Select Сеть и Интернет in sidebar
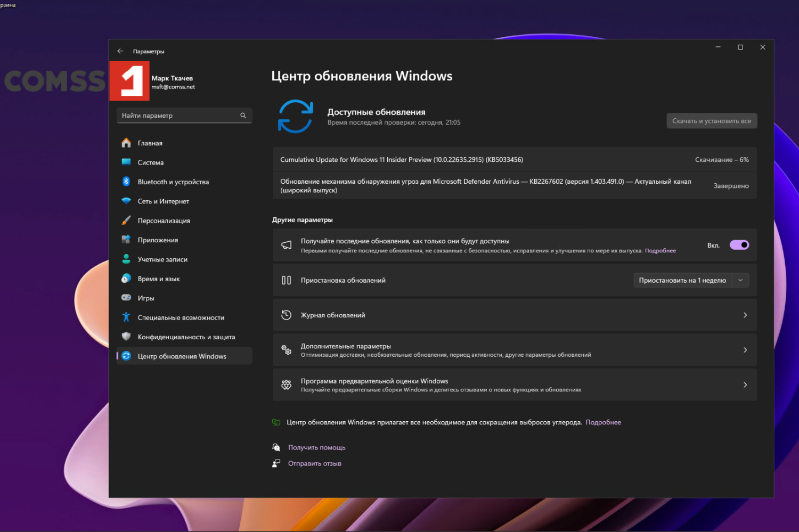 184,201
